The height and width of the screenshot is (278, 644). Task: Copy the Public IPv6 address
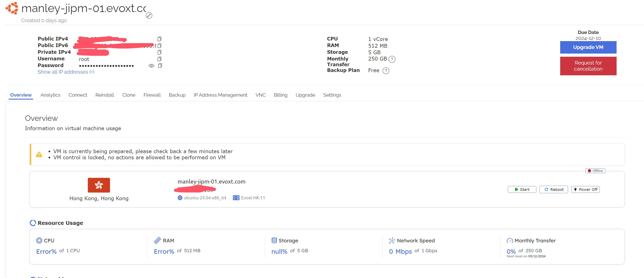159,46
